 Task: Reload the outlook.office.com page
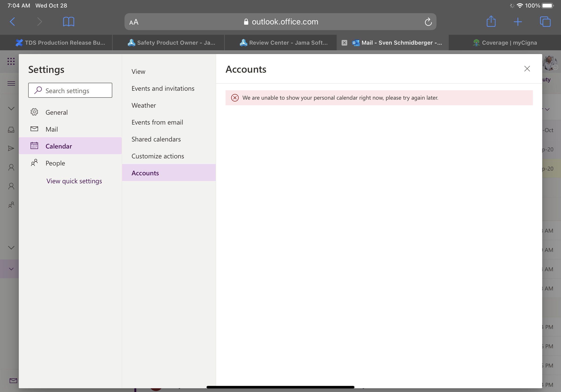pyautogui.click(x=428, y=22)
